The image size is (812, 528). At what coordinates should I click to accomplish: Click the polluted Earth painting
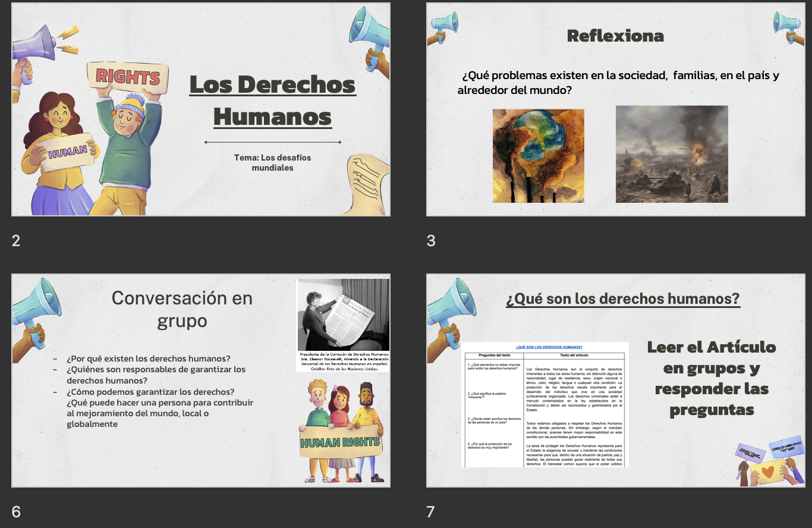pyautogui.click(x=539, y=156)
